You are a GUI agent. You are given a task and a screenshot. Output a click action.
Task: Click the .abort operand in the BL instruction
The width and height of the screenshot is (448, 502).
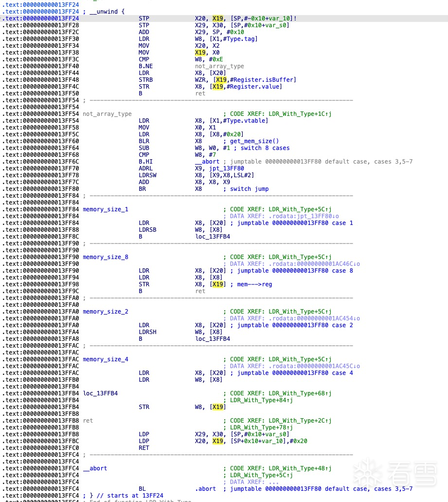click(x=205, y=489)
